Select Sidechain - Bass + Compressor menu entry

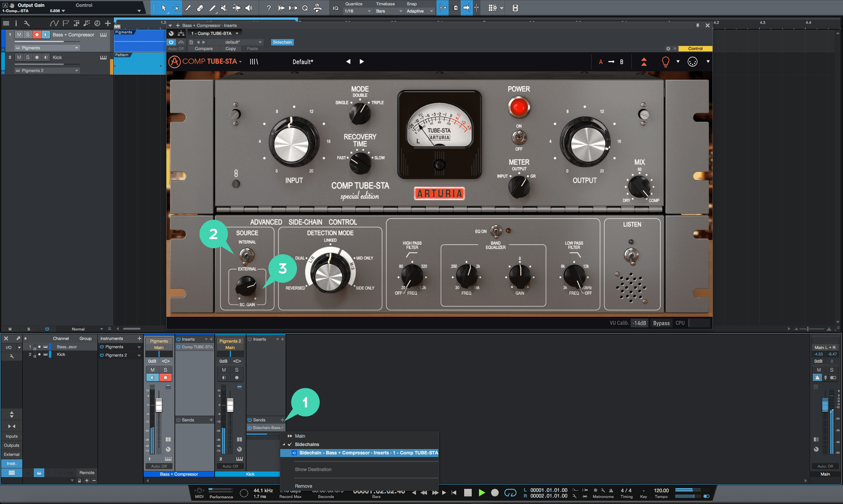359,453
